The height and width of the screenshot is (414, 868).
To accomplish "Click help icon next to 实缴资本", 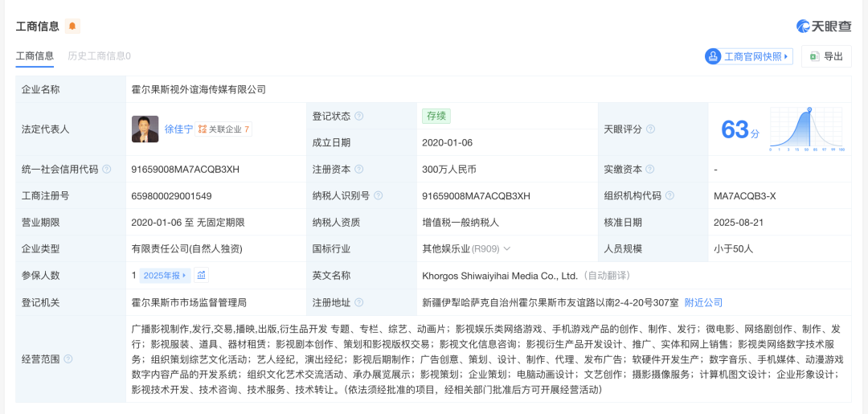I will (x=650, y=170).
